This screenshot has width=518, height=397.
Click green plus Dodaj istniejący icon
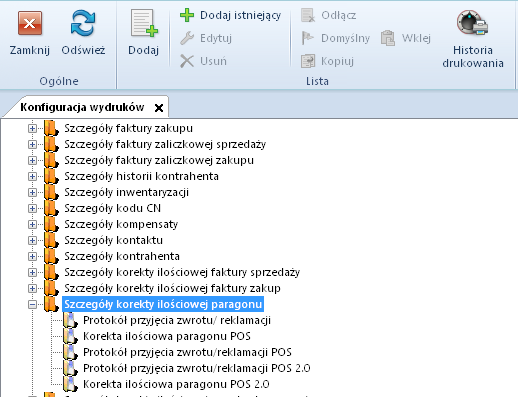[x=187, y=15]
